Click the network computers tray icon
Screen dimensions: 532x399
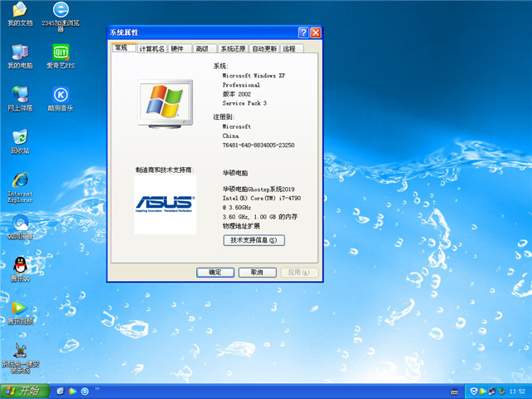[492, 392]
